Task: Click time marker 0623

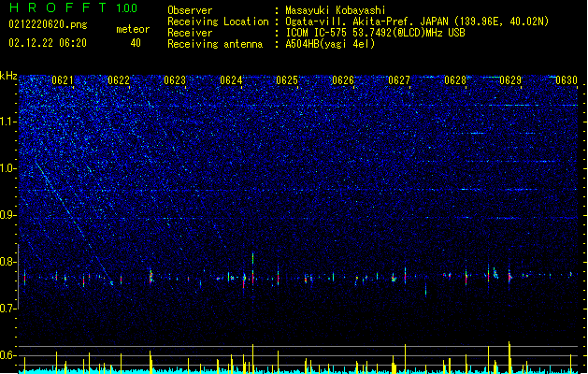Action: click(175, 80)
